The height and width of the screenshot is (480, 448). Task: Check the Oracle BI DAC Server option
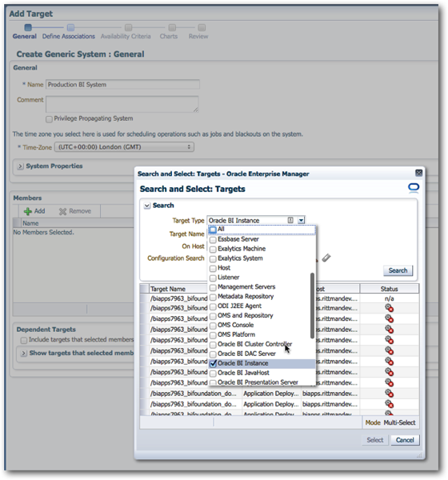pyautogui.click(x=213, y=354)
